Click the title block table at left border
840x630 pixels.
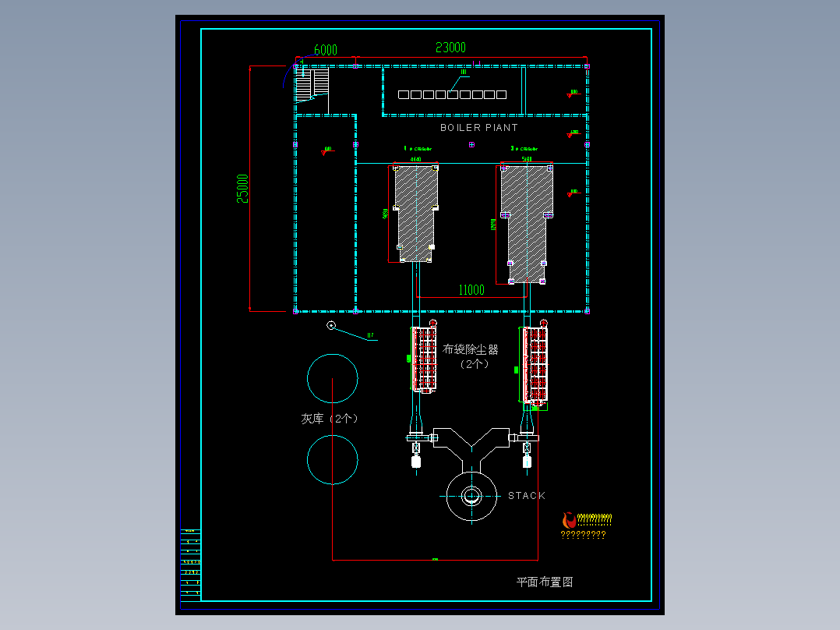[191, 565]
